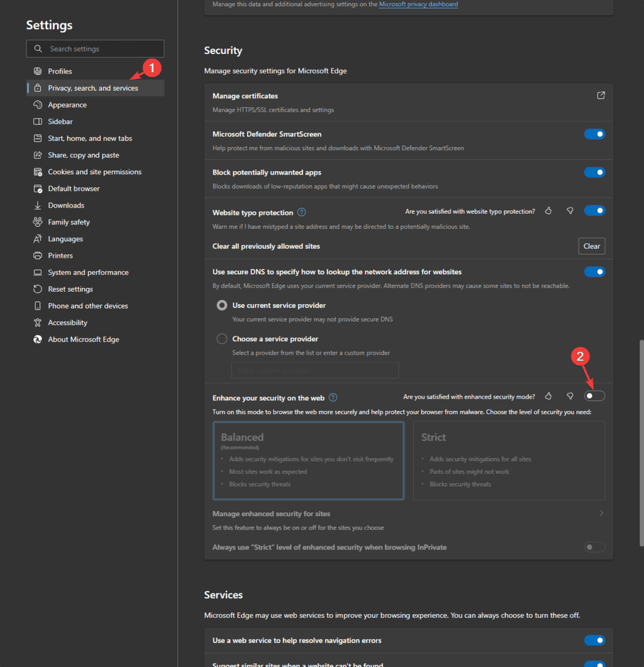Open the Microsoft privacy dashboard link

[418, 4]
